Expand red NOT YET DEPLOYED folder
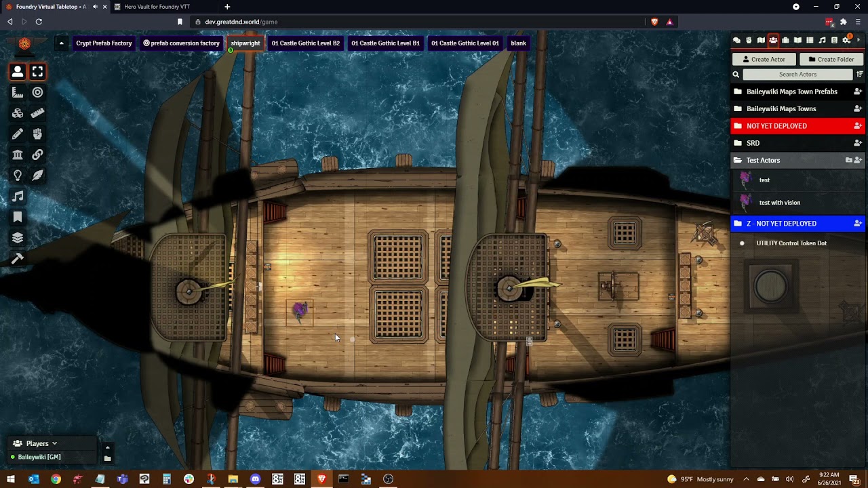 (776, 126)
